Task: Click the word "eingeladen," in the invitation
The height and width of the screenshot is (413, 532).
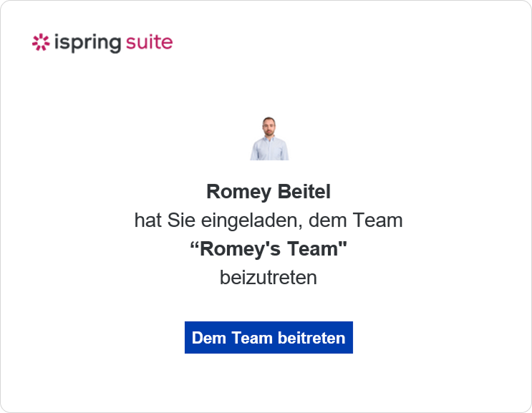Action: pos(252,220)
